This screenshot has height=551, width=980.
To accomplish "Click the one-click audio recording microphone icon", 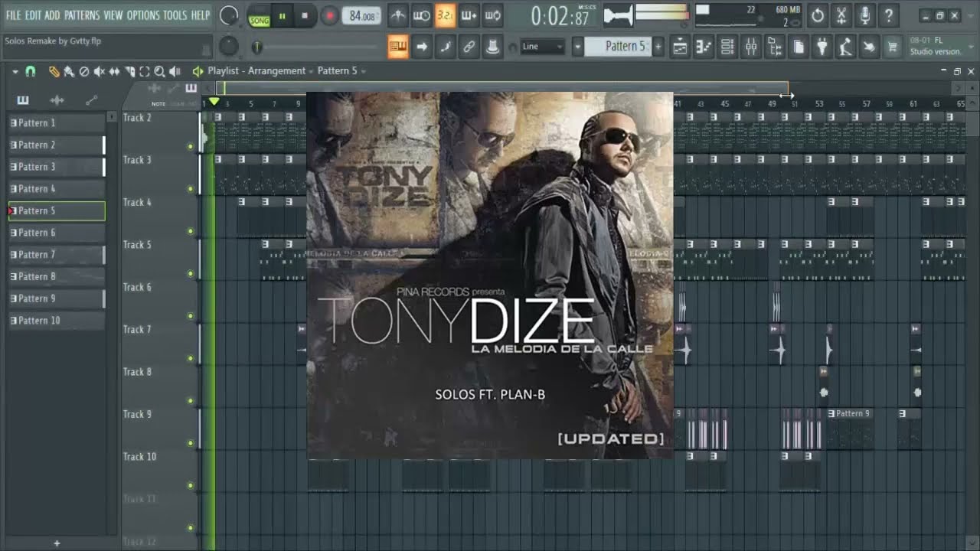I will click(865, 15).
